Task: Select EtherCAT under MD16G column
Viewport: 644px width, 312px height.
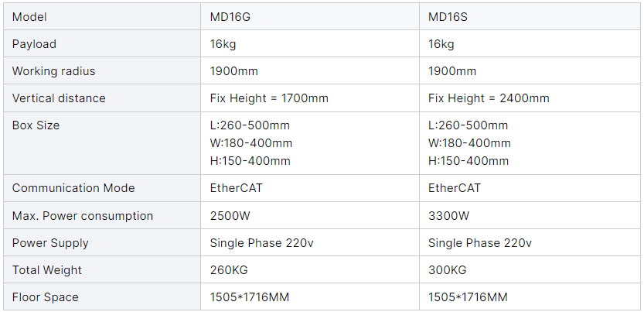Action: 236,188
